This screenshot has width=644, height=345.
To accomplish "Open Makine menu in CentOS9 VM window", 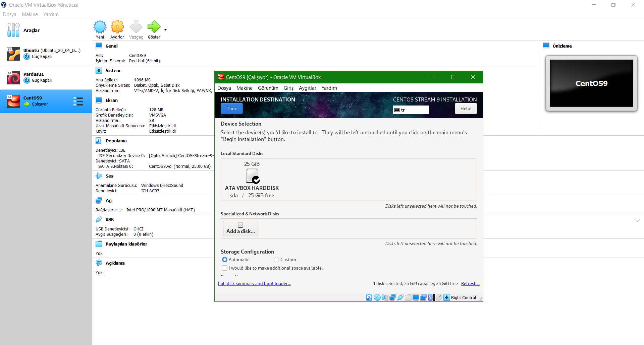I will pos(245,88).
